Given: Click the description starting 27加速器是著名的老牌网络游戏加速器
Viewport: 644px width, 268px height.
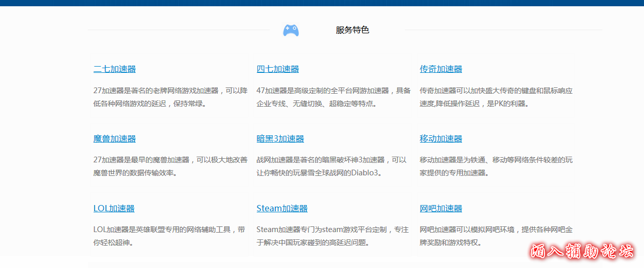Looking at the screenshot, I should pos(170,97).
